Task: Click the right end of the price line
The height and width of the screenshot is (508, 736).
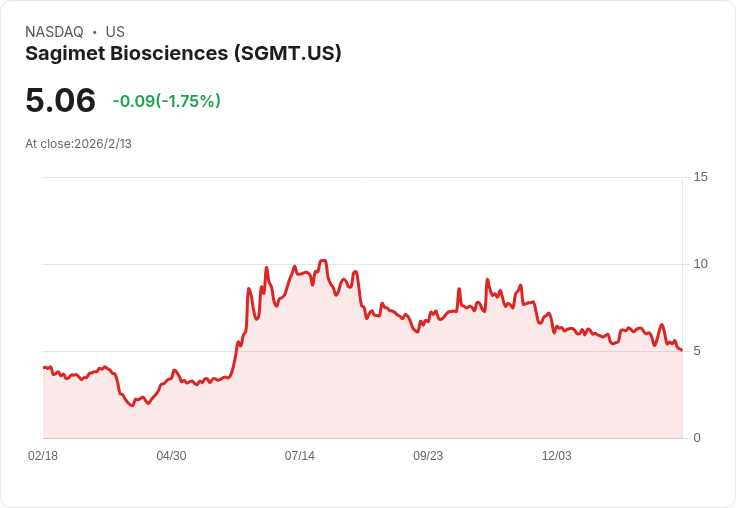Action: click(681, 350)
